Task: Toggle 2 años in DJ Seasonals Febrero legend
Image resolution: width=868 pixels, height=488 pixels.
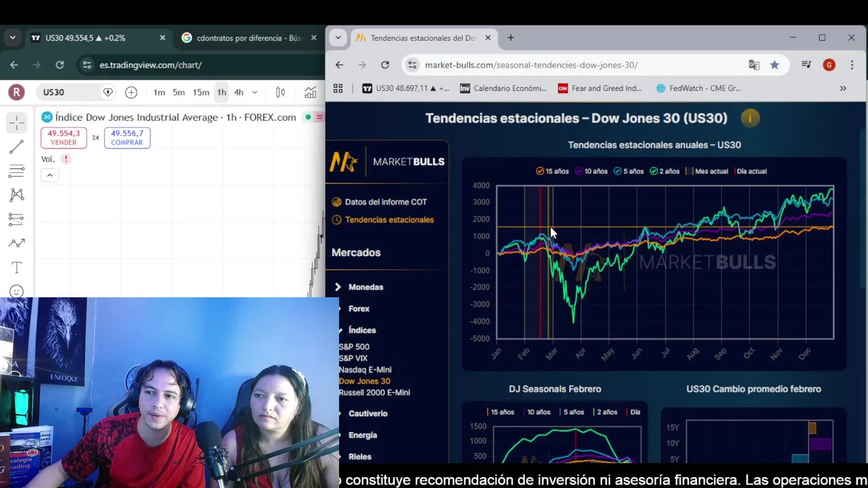Action: [605, 412]
